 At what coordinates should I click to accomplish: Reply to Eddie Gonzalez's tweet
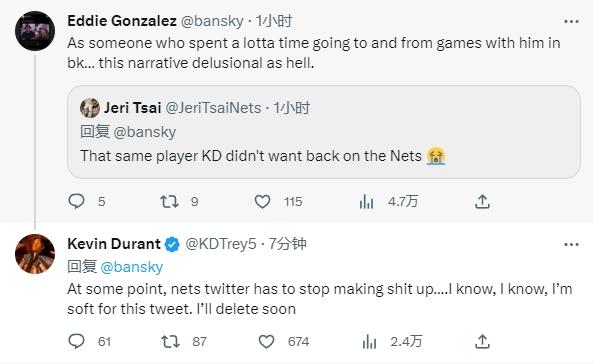point(76,201)
